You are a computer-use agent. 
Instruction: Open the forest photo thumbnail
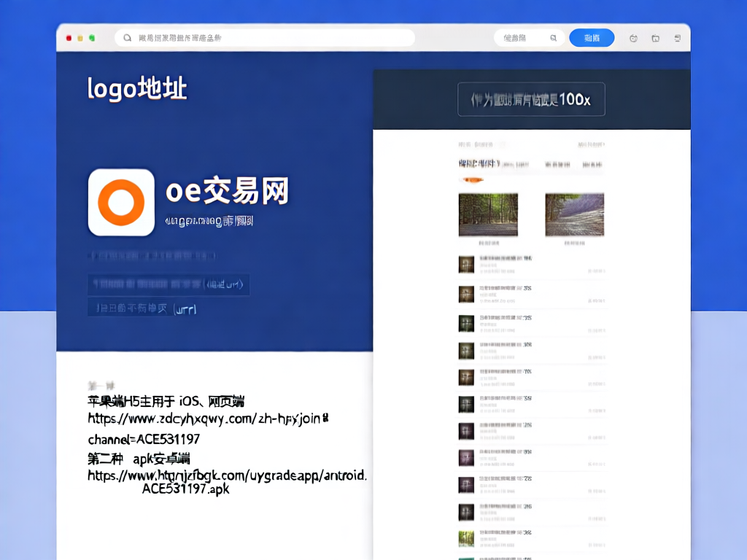tap(488, 214)
